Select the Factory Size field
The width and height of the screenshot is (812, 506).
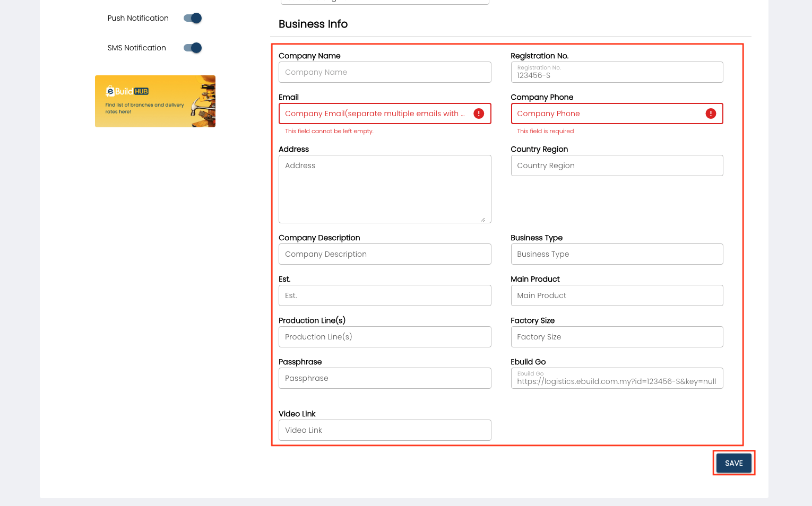616,337
